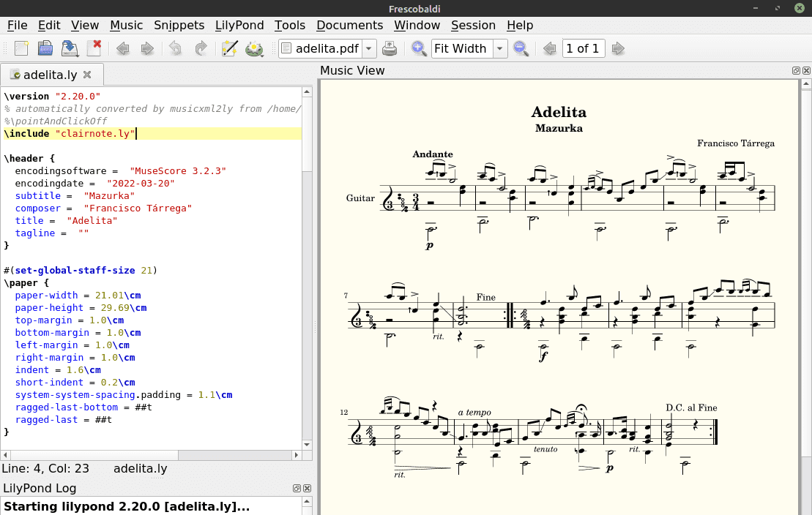Undo the last edit
812x515 pixels.
175,49
